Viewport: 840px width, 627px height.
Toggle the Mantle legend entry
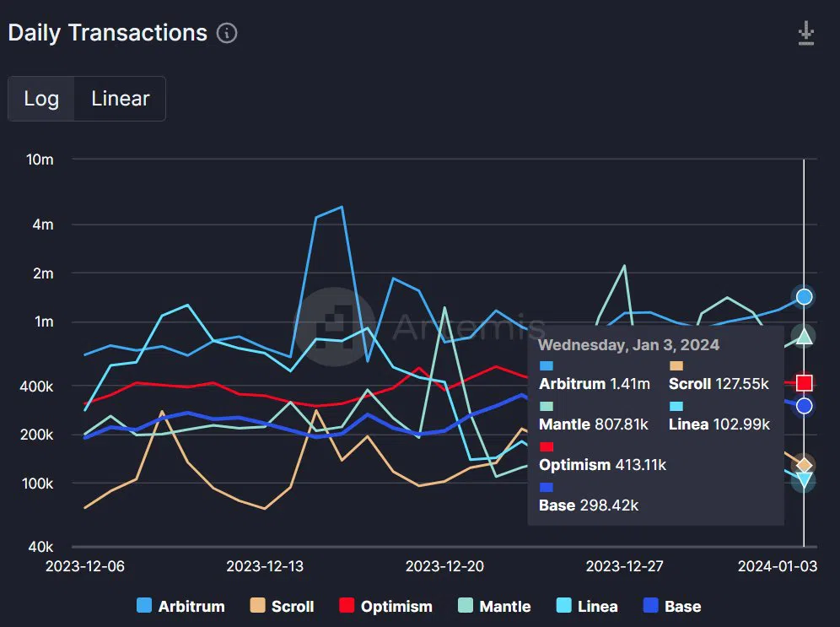(495, 606)
